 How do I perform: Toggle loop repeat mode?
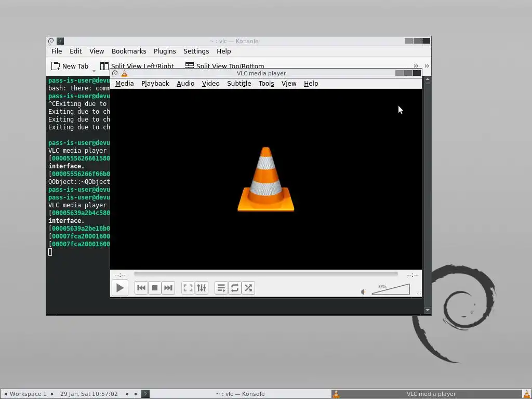point(235,288)
